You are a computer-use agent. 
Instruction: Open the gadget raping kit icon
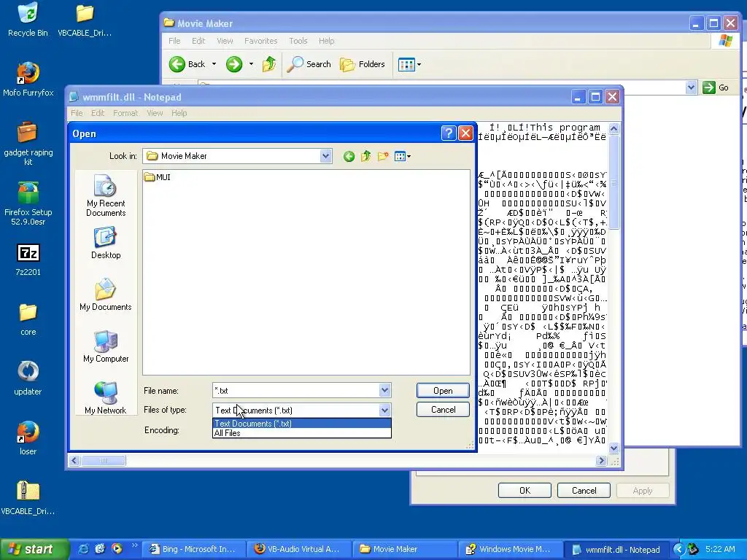[28, 143]
